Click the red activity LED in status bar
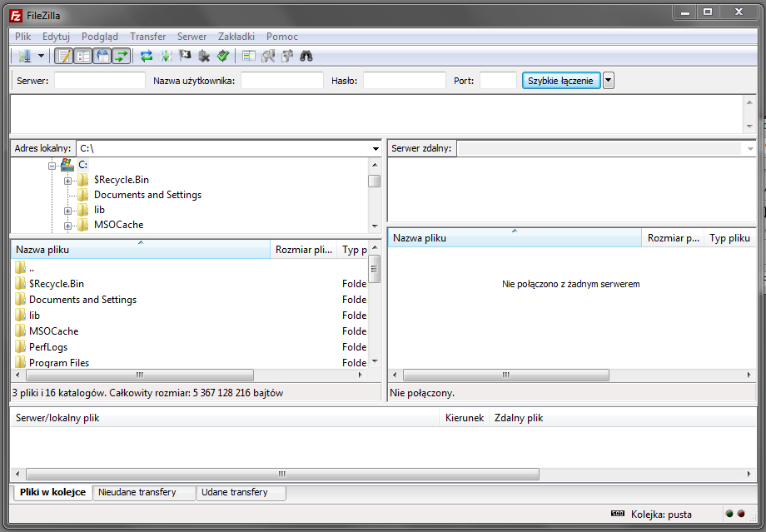The image size is (766, 532). click(x=741, y=514)
